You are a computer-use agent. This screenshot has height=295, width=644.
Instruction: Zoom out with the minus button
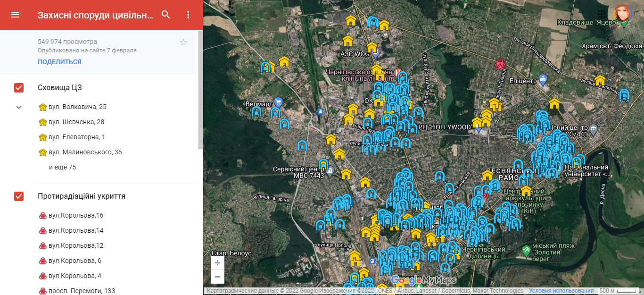pyautogui.click(x=217, y=277)
